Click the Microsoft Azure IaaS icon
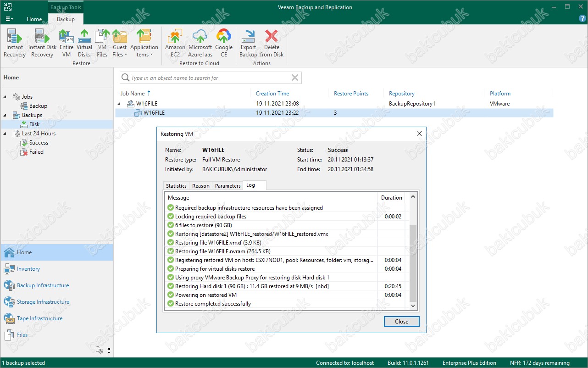This screenshot has height=368, width=588. (200, 43)
